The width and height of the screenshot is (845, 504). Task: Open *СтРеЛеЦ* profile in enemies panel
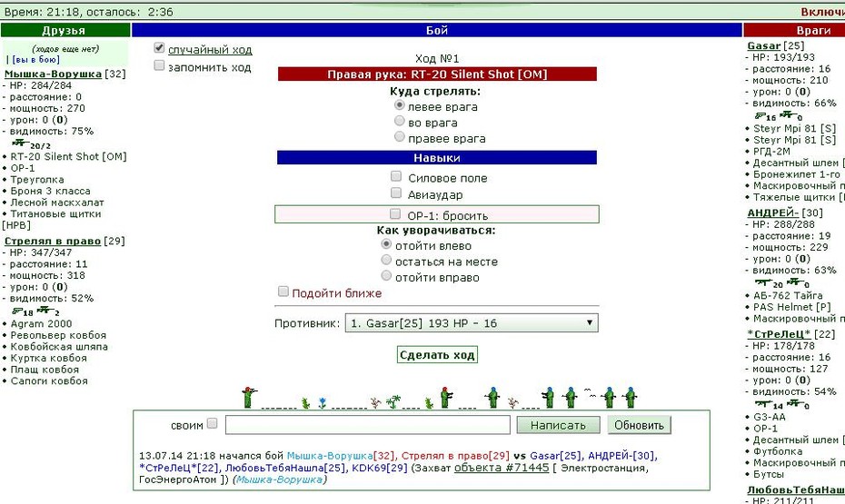(779, 334)
